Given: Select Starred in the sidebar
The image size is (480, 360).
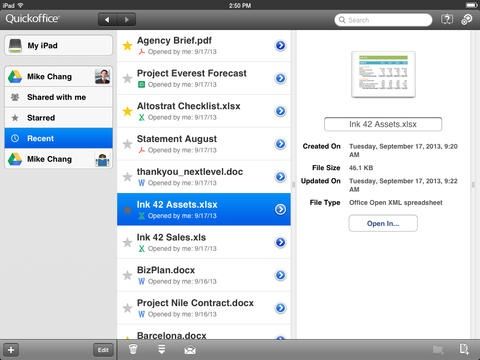Looking at the screenshot, I should [x=58, y=118].
